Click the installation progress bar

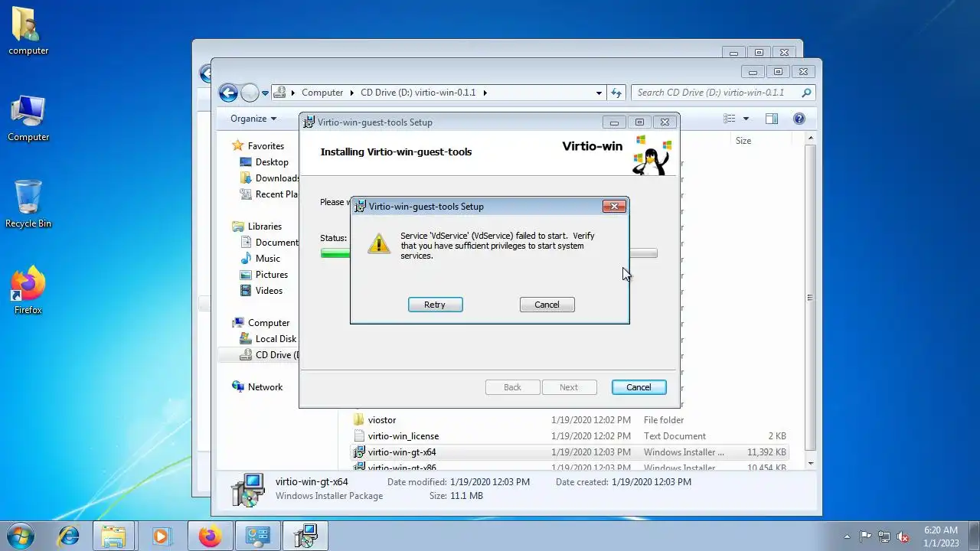point(488,253)
